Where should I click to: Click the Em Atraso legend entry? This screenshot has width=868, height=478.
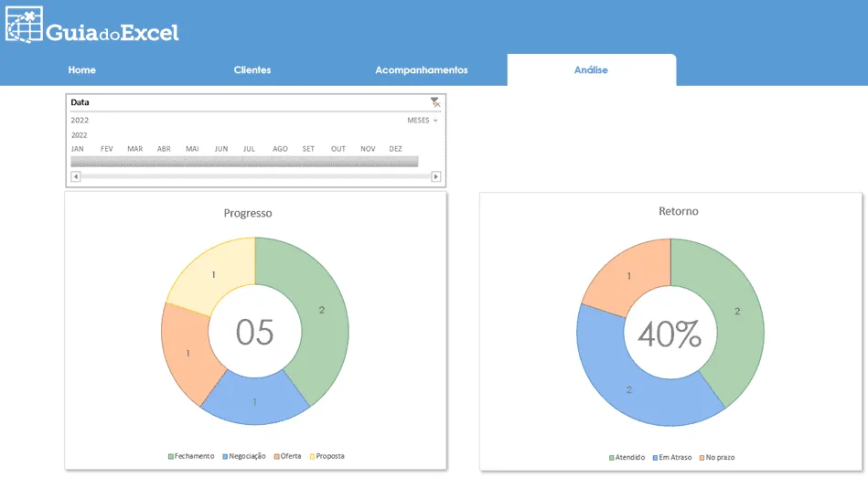672,458
